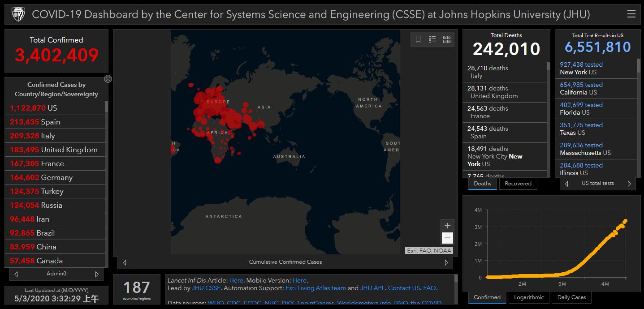Select Russia in the confirmed cases list
The image size is (644, 309).
(55, 205)
